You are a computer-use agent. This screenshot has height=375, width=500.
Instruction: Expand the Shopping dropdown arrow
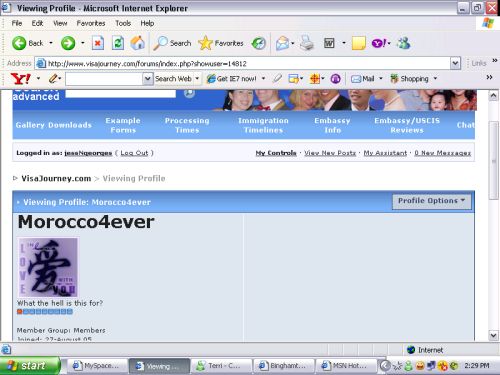click(x=435, y=79)
